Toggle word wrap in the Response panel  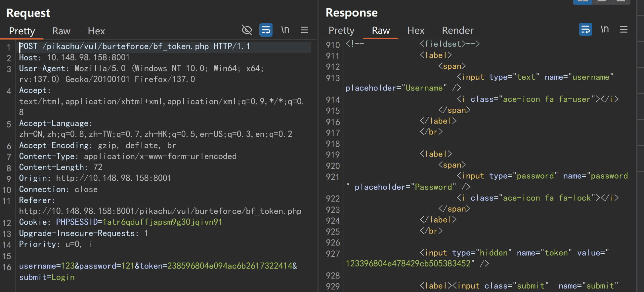(x=585, y=29)
